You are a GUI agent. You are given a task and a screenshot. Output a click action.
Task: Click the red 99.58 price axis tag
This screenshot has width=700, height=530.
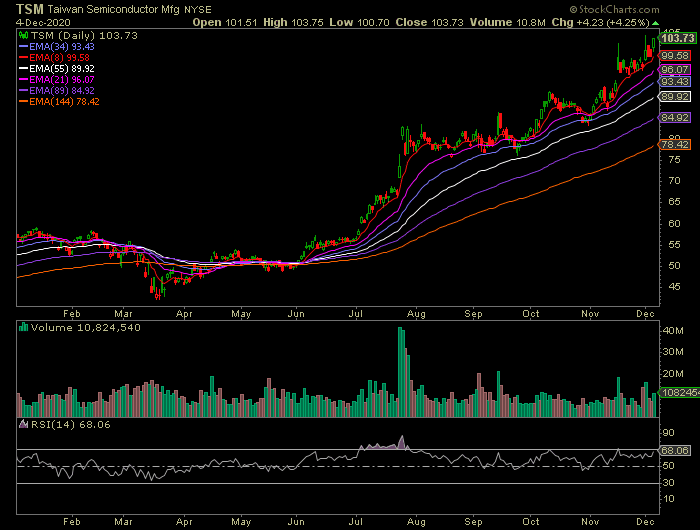(675, 56)
